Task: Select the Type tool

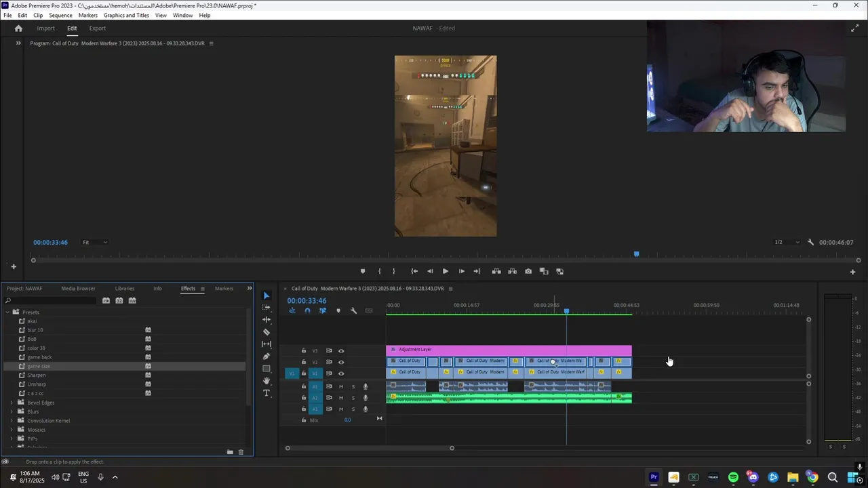Action: [x=267, y=393]
